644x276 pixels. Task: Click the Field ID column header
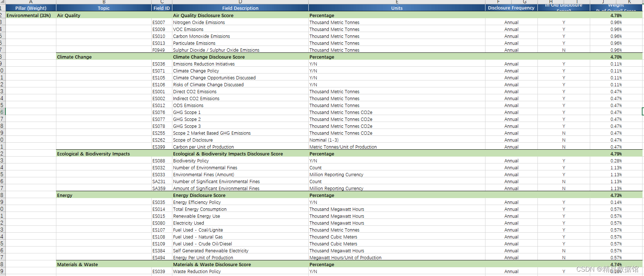click(162, 8)
